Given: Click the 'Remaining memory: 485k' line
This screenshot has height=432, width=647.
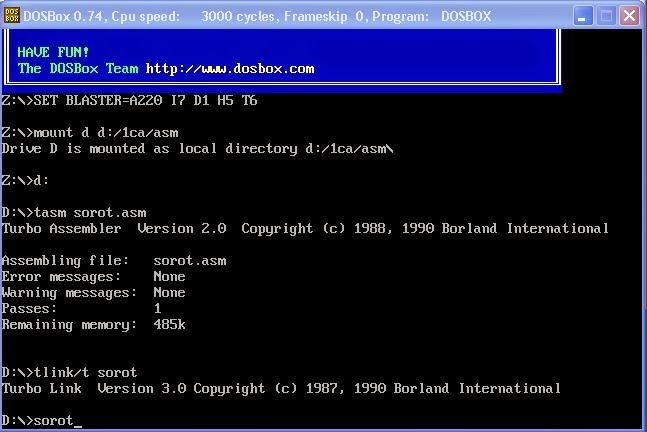Looking at the screenshot, I should pos(93,325).
